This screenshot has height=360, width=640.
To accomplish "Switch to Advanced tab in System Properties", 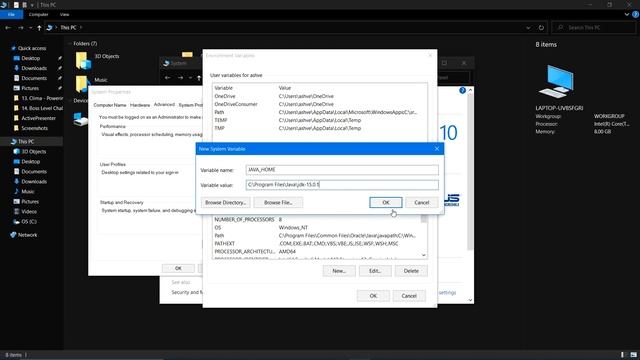I will pos(164,104).
